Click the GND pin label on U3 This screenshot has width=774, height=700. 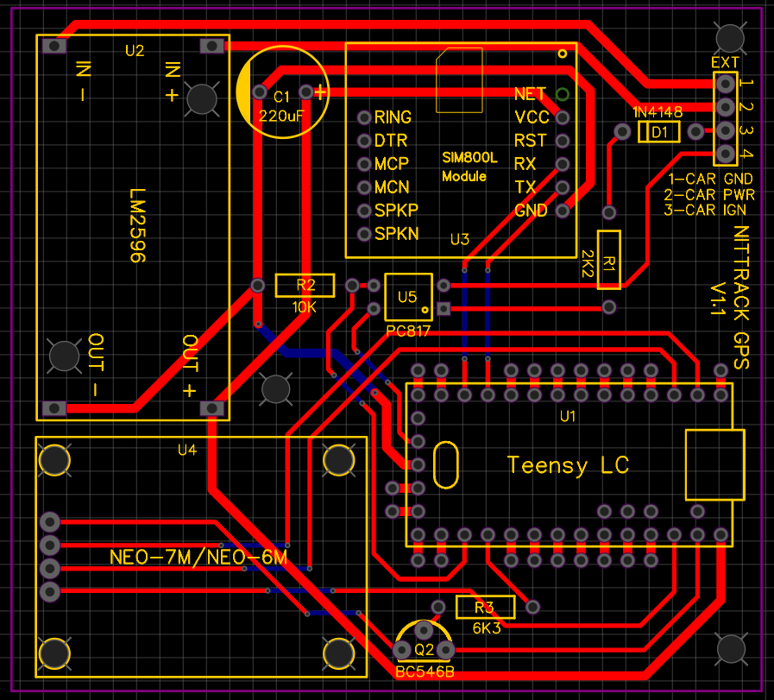point(532,209)
